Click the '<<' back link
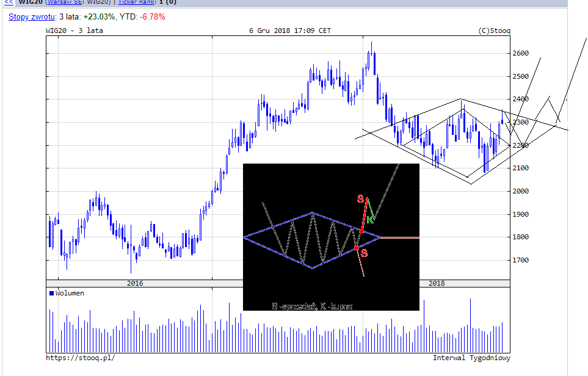 (9, 2)
